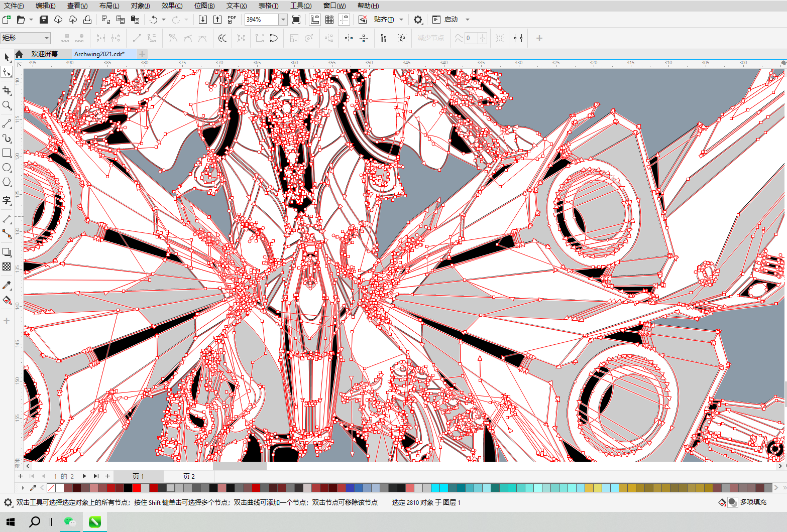
Task: Open the 文件(F) menu
Action: (x=14, y=6)
